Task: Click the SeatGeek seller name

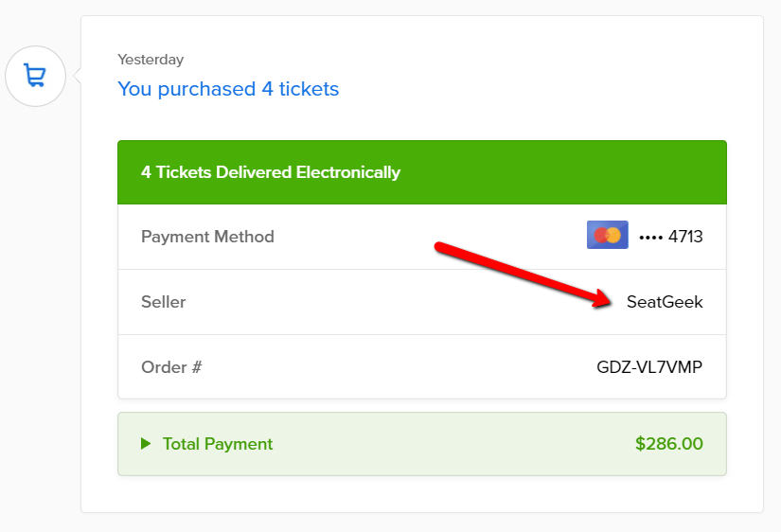Action: coord(665,302)
